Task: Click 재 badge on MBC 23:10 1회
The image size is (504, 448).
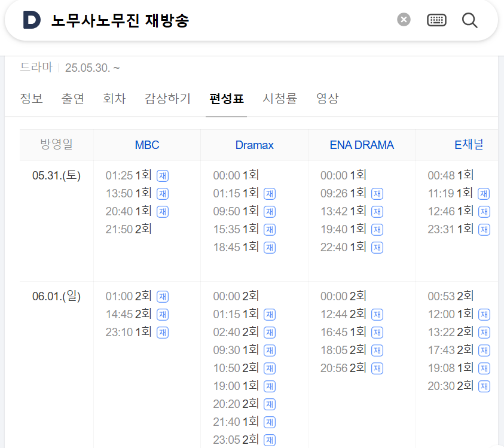Action: pos(163,333)
